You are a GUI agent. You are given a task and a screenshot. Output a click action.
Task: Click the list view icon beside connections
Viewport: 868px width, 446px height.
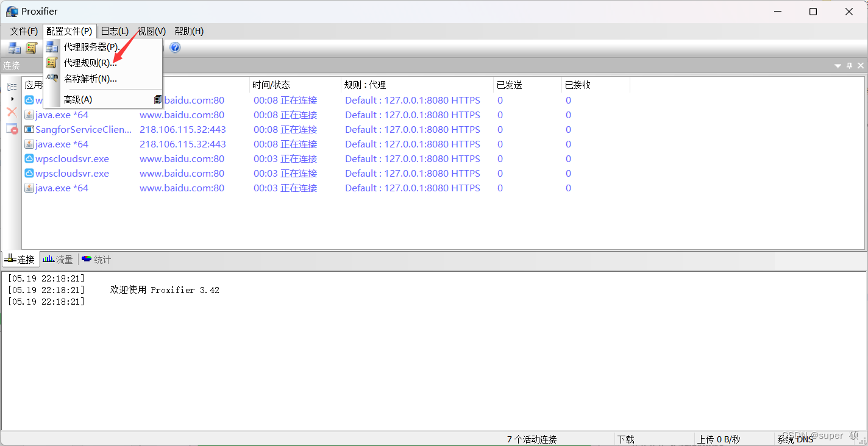coord(12,87)
